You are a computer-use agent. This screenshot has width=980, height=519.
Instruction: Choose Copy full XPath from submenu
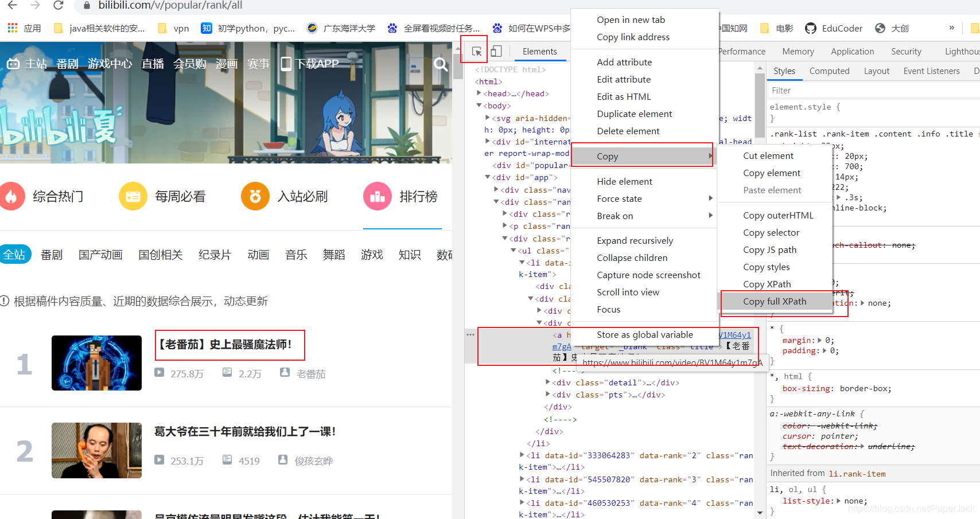(x=775, y=301)
